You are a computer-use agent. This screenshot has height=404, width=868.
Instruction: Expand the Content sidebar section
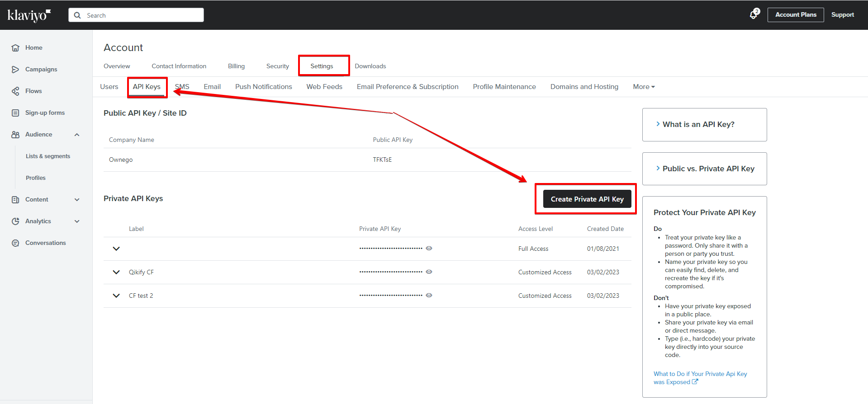coord(77,199)
